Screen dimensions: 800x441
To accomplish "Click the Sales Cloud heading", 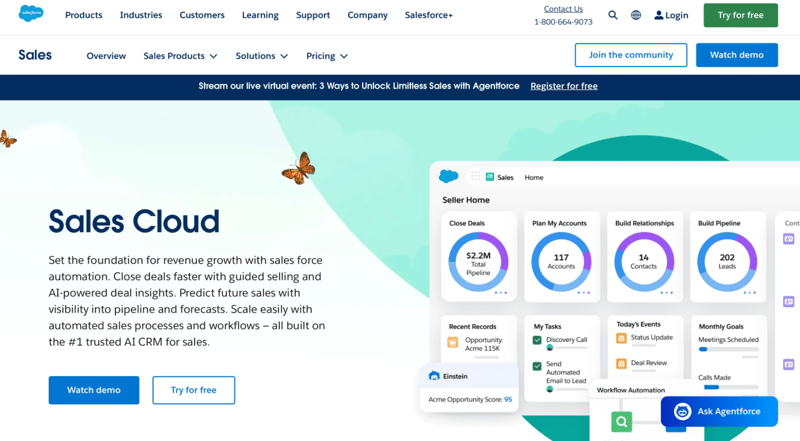I will [x=134, y=222].
